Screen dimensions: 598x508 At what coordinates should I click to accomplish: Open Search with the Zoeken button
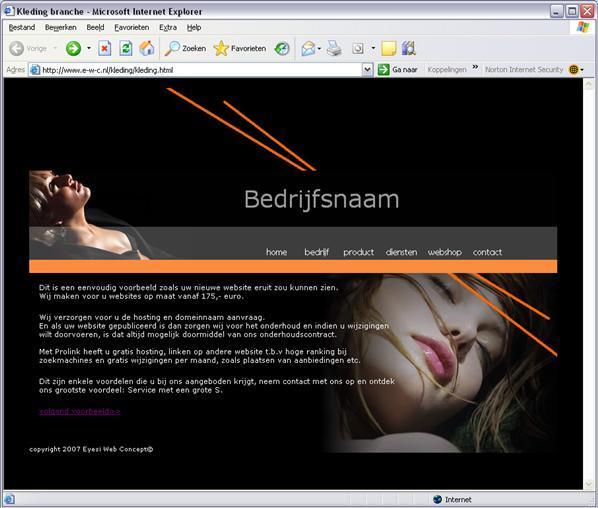[x=185, y=48]
